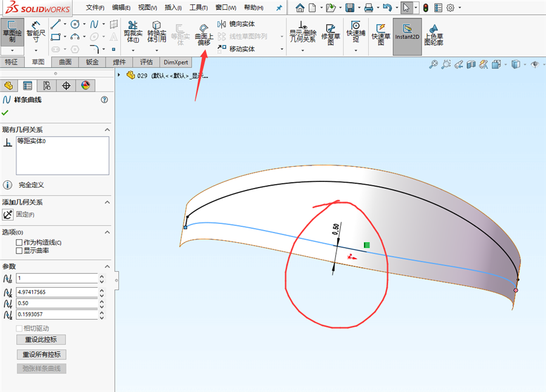
Task: Click Reset All Handles (重设所有控标) button
Action: 41,354
